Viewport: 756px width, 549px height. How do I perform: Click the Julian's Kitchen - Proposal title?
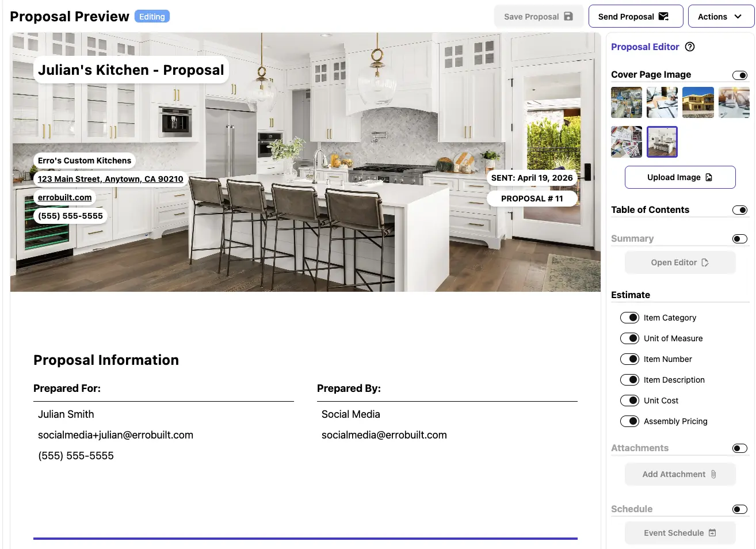(131, 70)
